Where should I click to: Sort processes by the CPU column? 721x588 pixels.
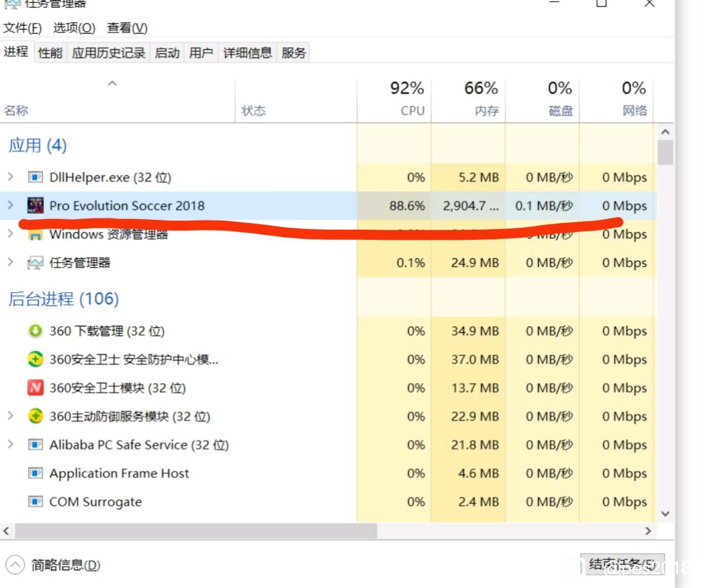[394, 101]
